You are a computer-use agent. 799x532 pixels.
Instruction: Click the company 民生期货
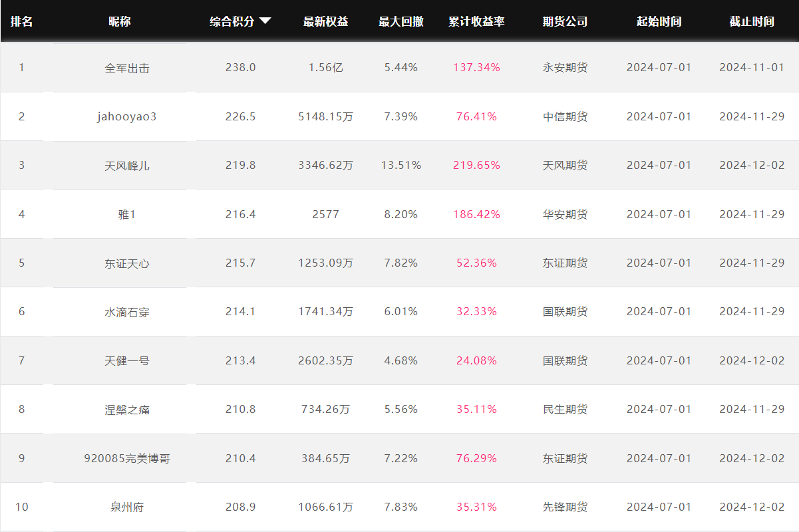click(565, 409)
